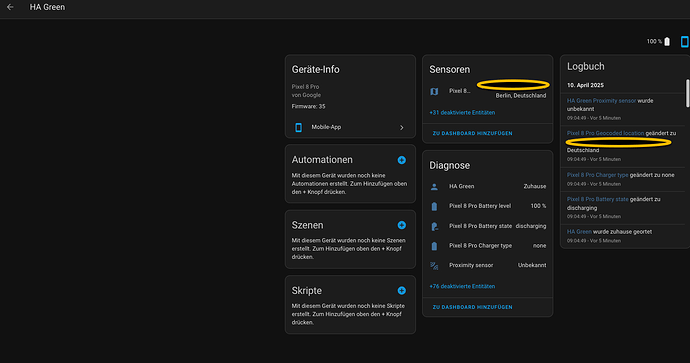Open Pixel 8 Pro Battery state logbook link

(x=597, y=199)
